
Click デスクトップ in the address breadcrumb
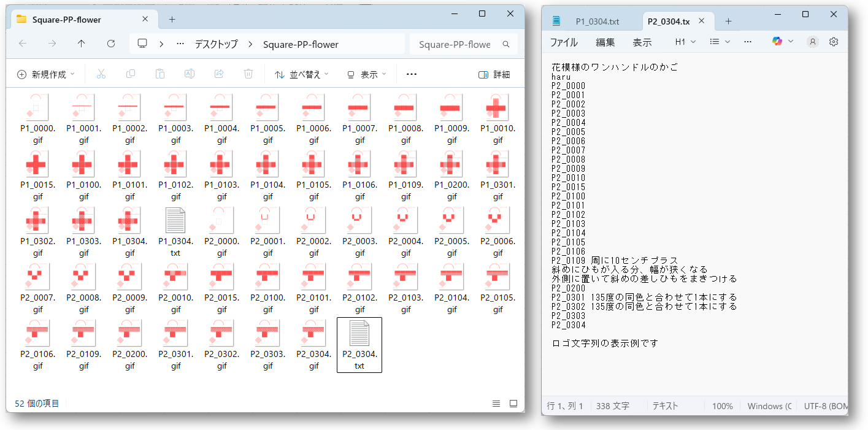coord(216,44)
